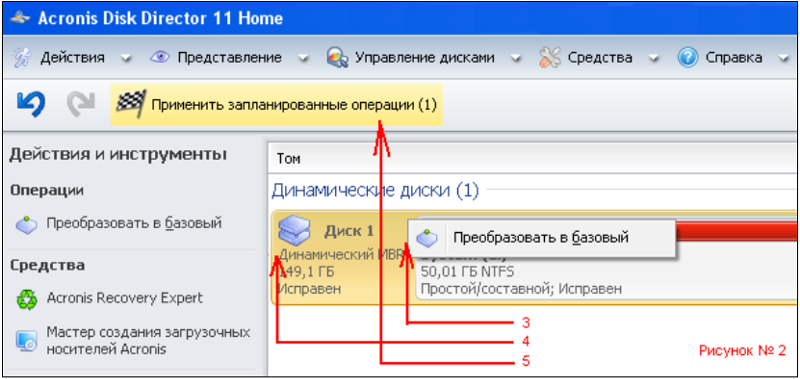Expand dropdown arrow next to Справка
The image size is (800, 379).
click(x=783, y=59)
